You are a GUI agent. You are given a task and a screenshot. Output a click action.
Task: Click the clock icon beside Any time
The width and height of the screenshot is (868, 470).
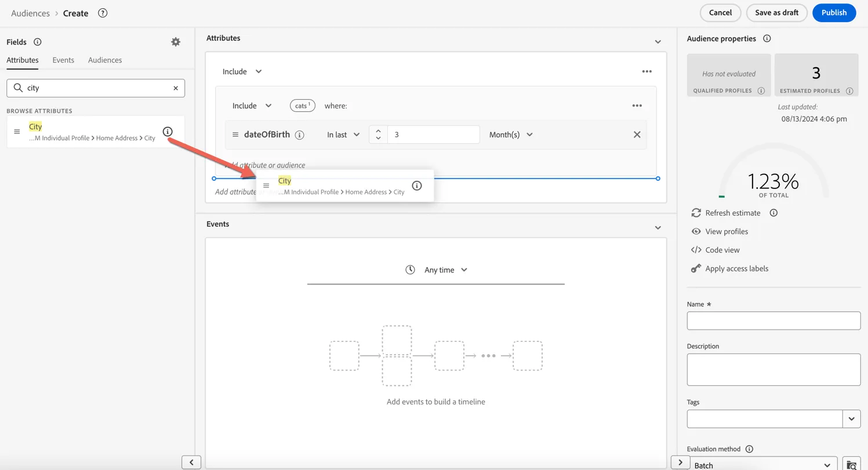[410, 269]
